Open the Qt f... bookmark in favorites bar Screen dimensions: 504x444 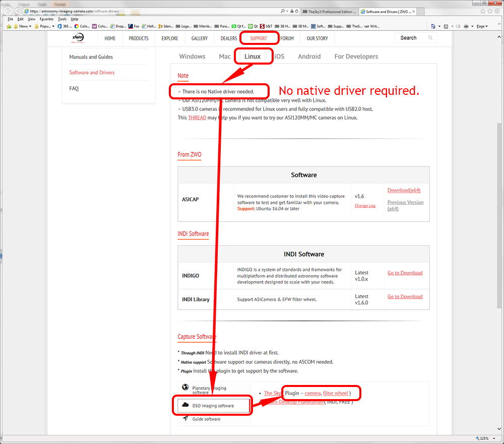(x=239, y=26)
